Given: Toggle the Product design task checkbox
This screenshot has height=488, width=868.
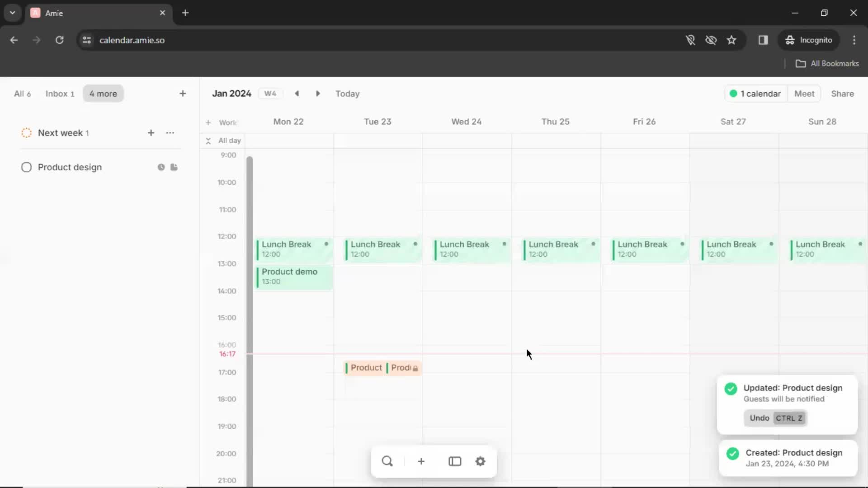Looking at the screenshot, I should pos(26,167).
